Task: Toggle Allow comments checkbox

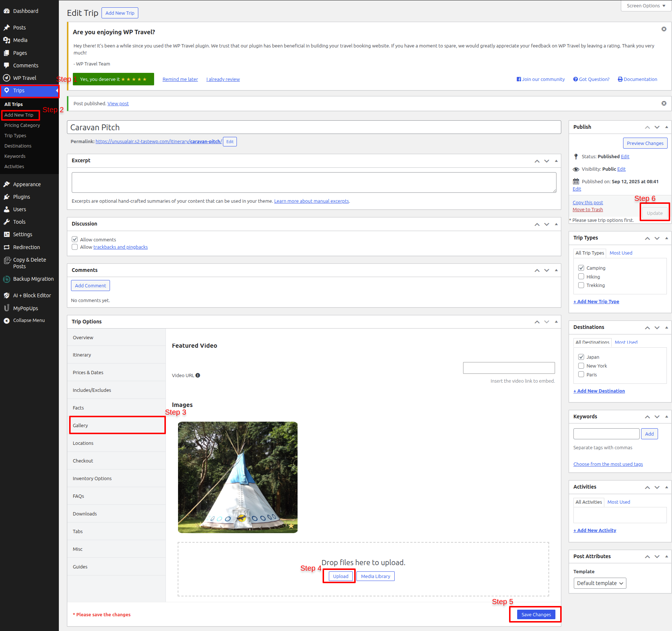Action: click(x=75, y=239)
